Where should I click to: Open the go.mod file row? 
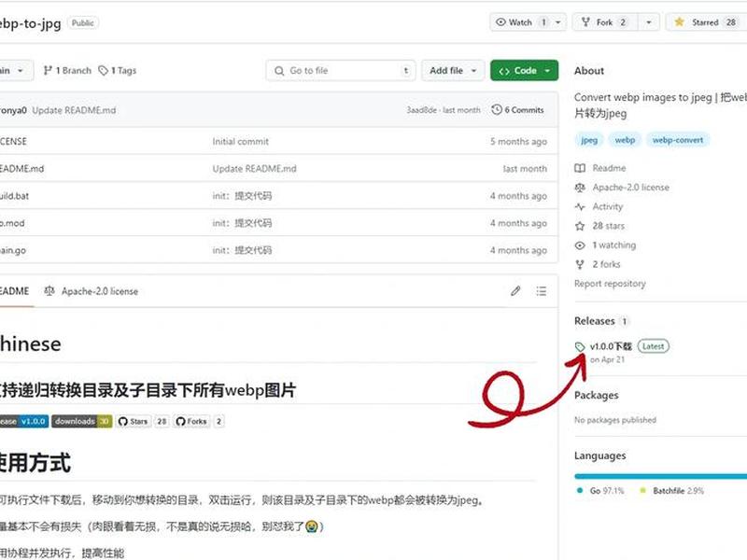(278, 223)
